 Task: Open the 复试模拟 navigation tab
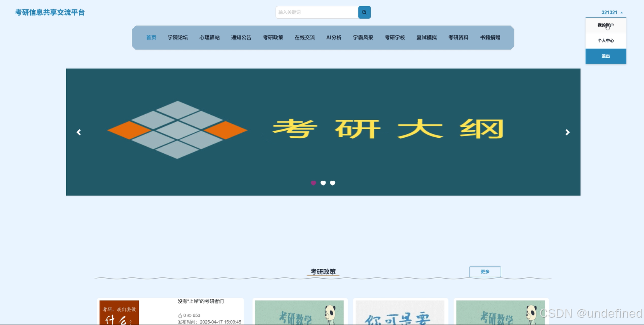[x=427, y=37]
